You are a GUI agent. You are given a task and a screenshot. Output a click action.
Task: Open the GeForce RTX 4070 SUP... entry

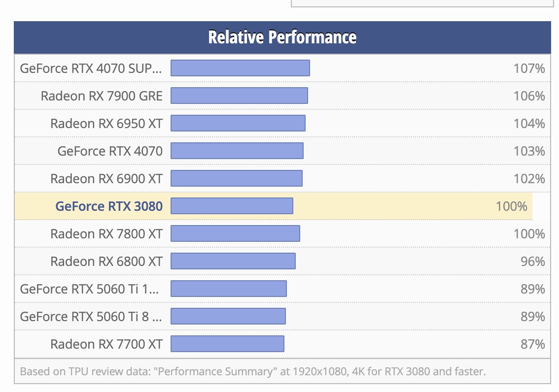point(91,68)
